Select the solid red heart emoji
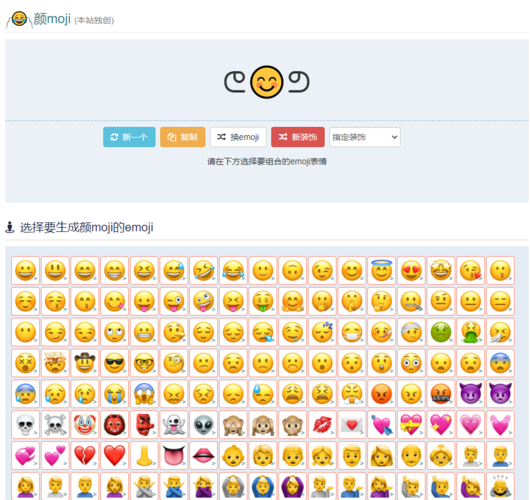Viewport: 530px width, 500px height. click(115, 455)
